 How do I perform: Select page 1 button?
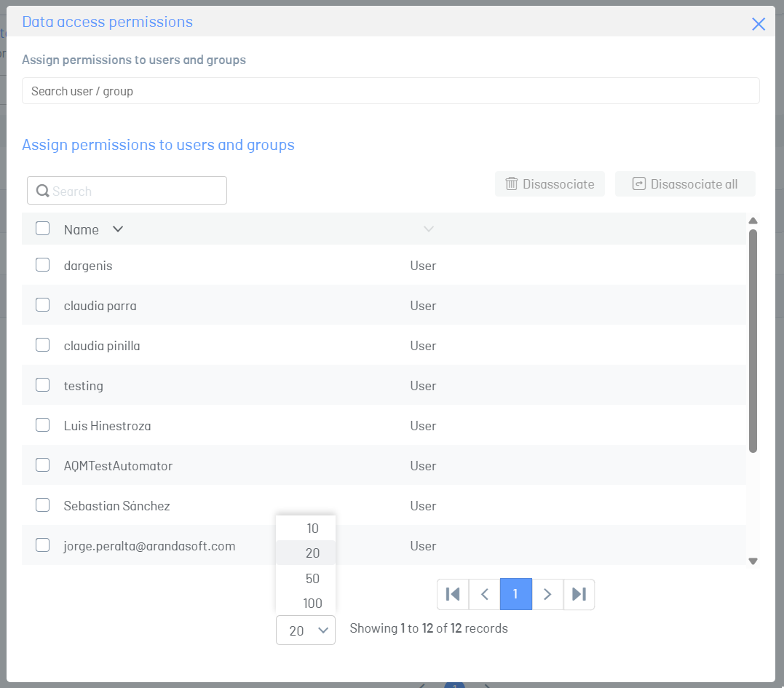pyautogui.click(x=516, y=594)
